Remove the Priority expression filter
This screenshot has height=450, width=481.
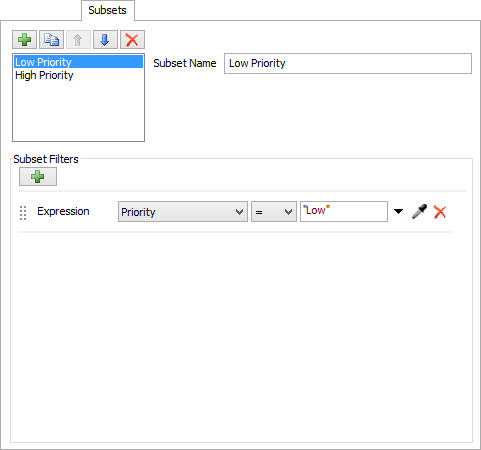coord(440,212)
